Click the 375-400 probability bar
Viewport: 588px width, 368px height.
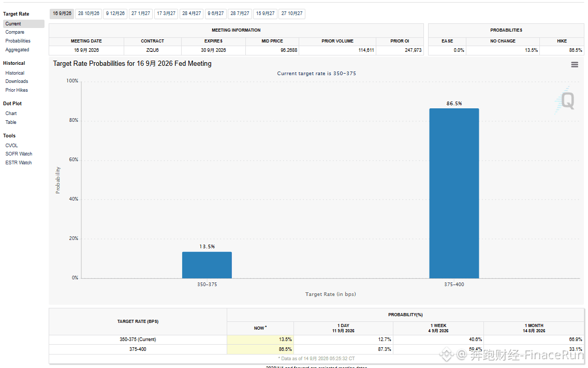pos(454,193)
